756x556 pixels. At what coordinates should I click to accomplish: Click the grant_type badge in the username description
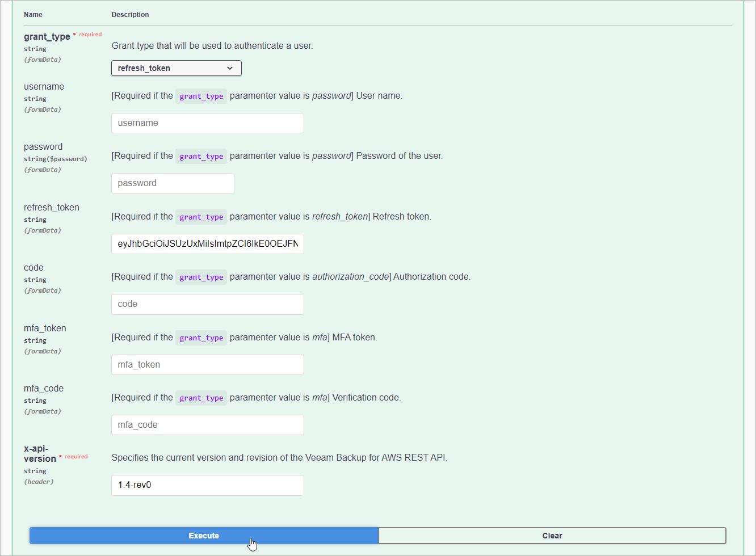[201, 96]
